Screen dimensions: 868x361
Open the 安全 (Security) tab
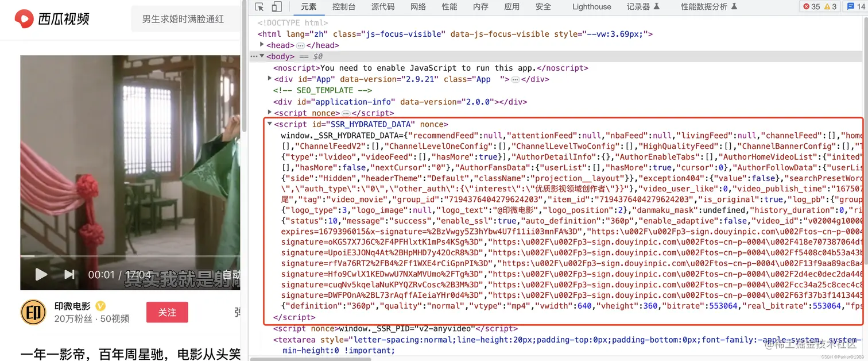[x=543, y=7]
